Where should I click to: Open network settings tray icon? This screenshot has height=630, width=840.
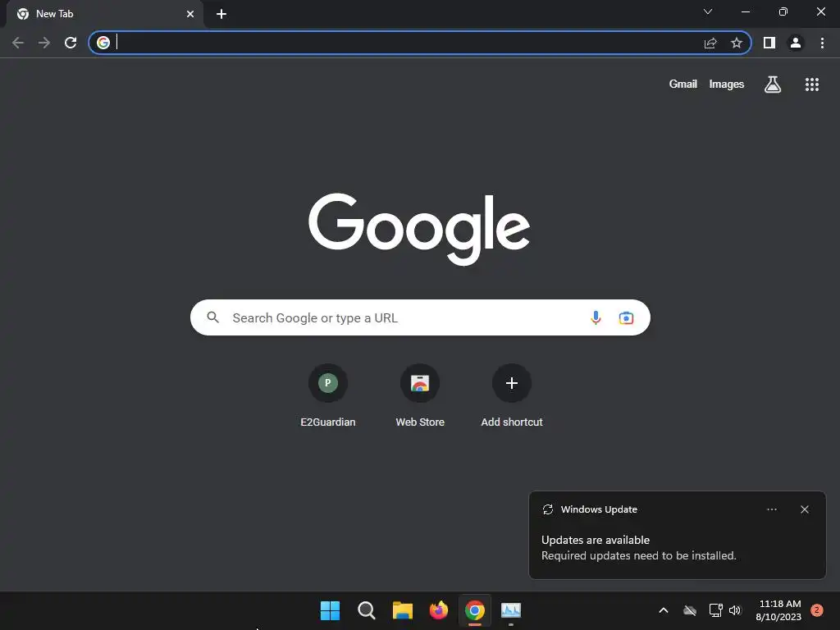tap(715, 610)
